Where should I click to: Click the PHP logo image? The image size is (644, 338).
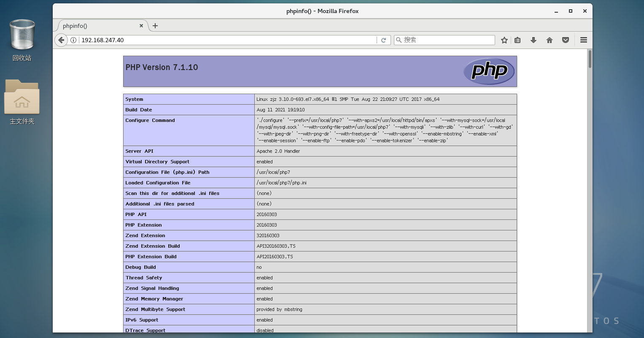[489, 71]
